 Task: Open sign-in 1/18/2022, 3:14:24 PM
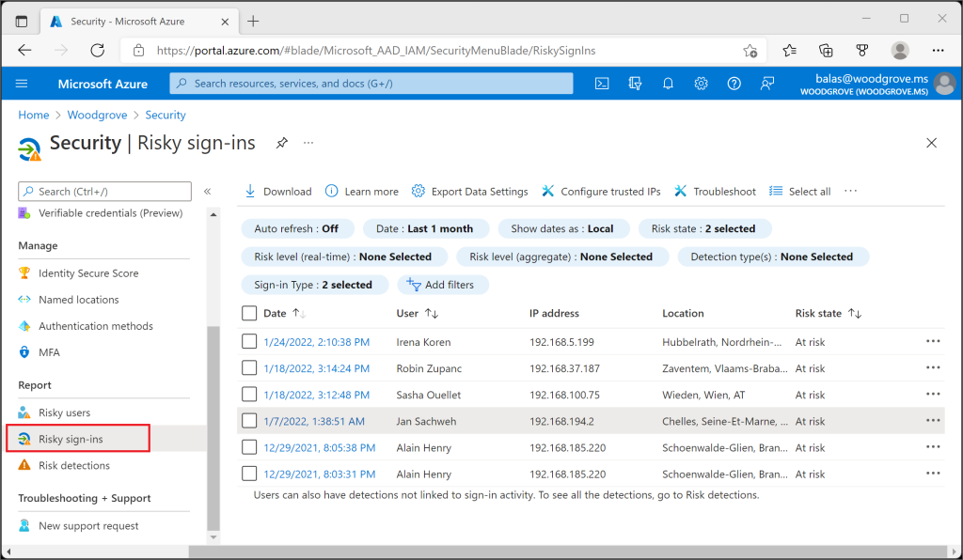[316, 368]
